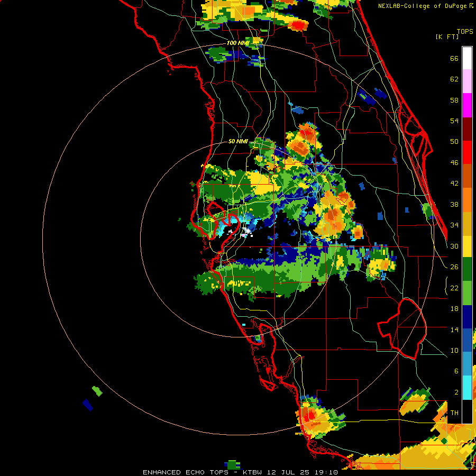This screenshot has width=476, height=476.
Task: Click the 42 value on the legend
Action: pyautogui.click(x=454, y=183)
